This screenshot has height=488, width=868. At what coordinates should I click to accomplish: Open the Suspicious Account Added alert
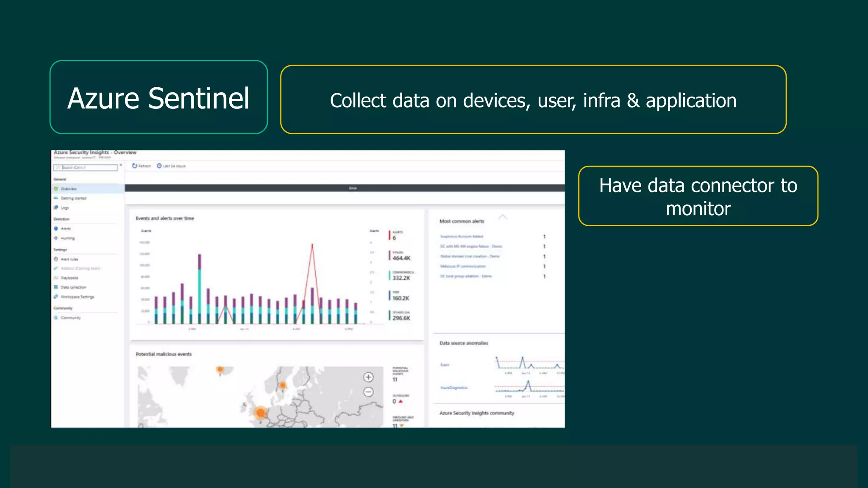pos(462,236)
